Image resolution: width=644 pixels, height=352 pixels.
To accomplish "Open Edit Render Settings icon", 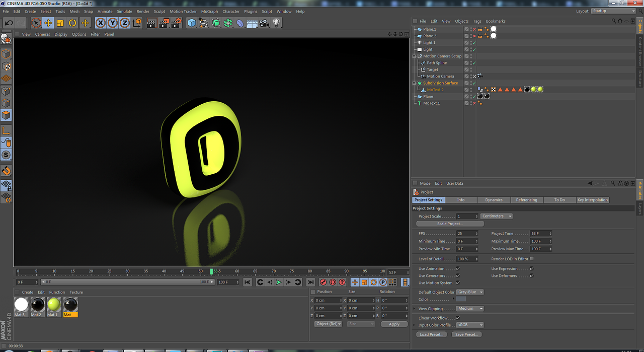I will pyautogui.click(x=176, y=23).
